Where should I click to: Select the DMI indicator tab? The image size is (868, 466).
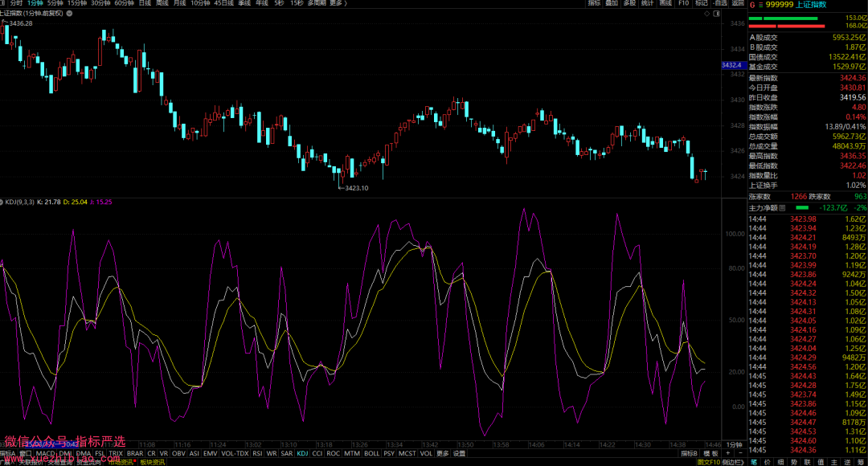[65, 453]
